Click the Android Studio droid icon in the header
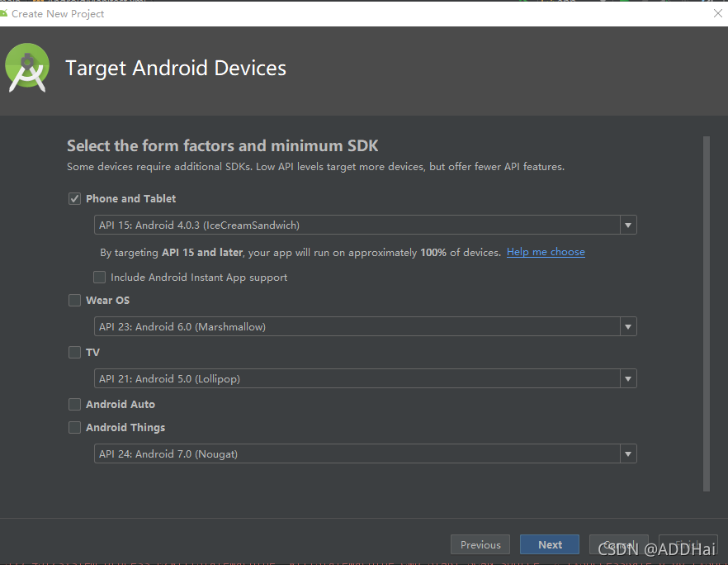 [x=27, y=67]
